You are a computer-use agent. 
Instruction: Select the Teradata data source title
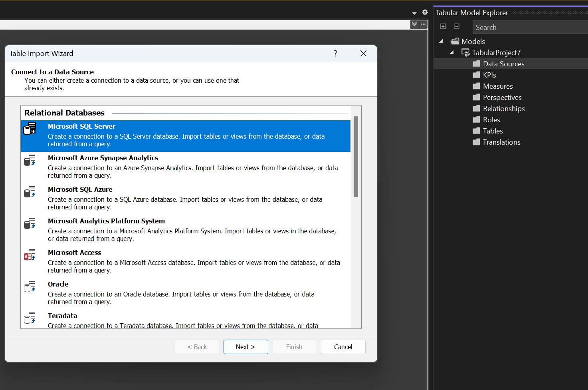click(63, 316)
